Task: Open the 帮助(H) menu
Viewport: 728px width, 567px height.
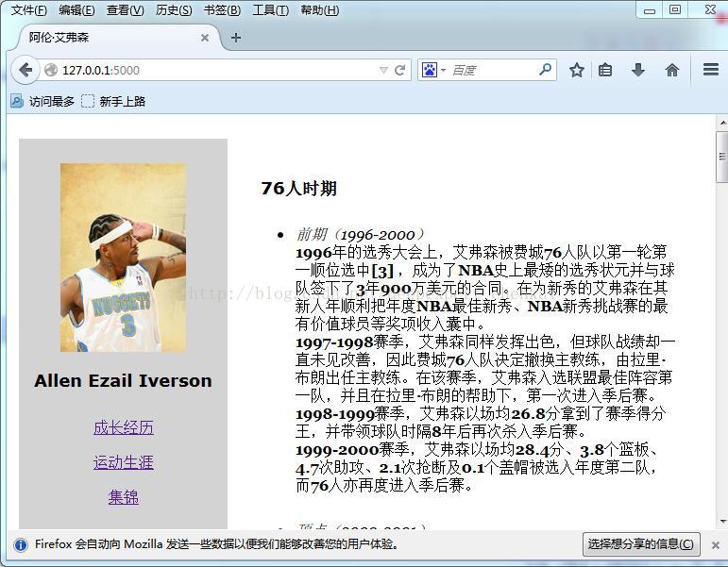Action: tap(319, 9)
